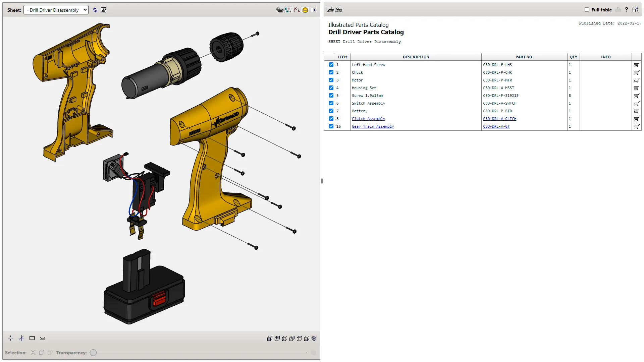Click the first printer icon above the catalog
The height and width of the screenshot is (362, 644).
tap(330, 10)
